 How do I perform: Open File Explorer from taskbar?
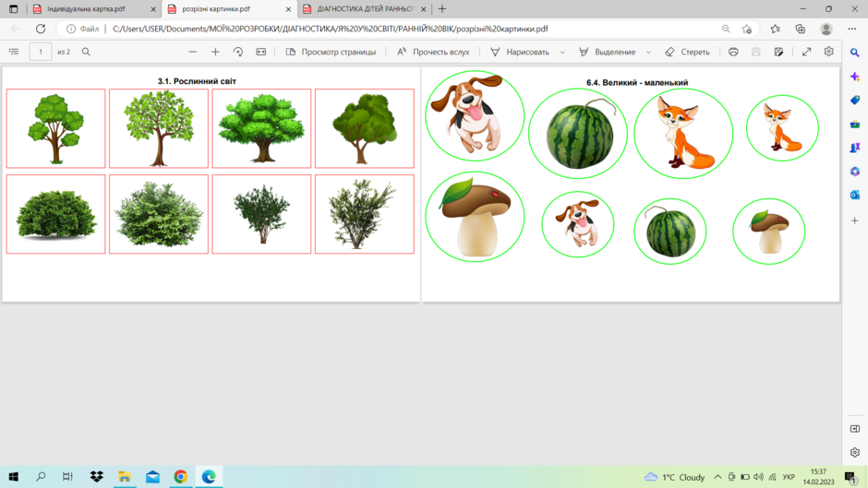click(x=125, y=476)
